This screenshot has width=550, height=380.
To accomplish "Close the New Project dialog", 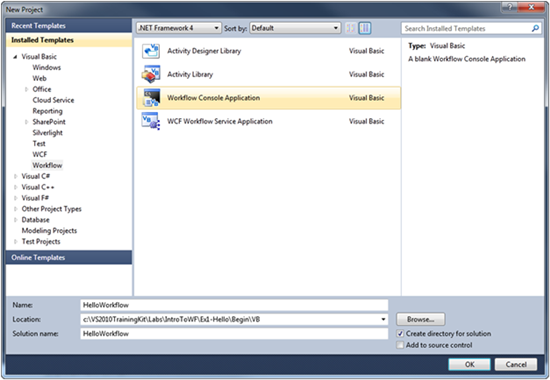I will (x=531, y=7).
